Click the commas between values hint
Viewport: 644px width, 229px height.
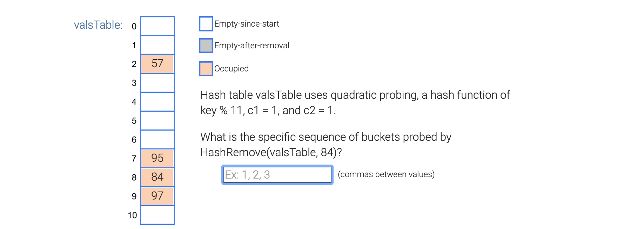[x=386, y=174]
